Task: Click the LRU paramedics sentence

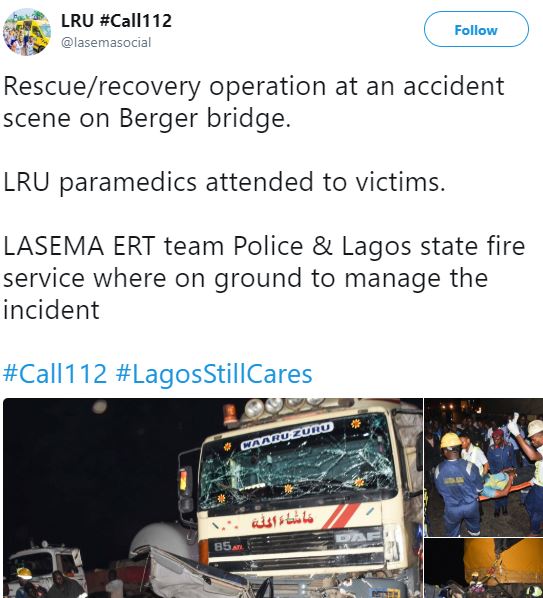Action: 224,183
